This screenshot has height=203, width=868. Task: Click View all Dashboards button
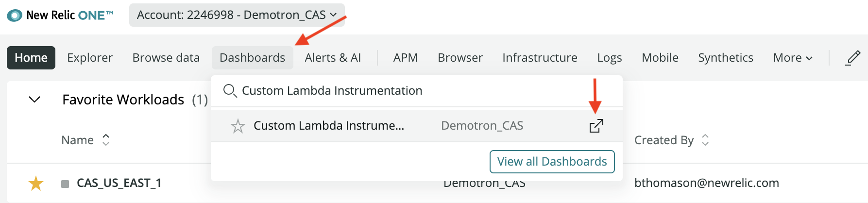[552, 162]
